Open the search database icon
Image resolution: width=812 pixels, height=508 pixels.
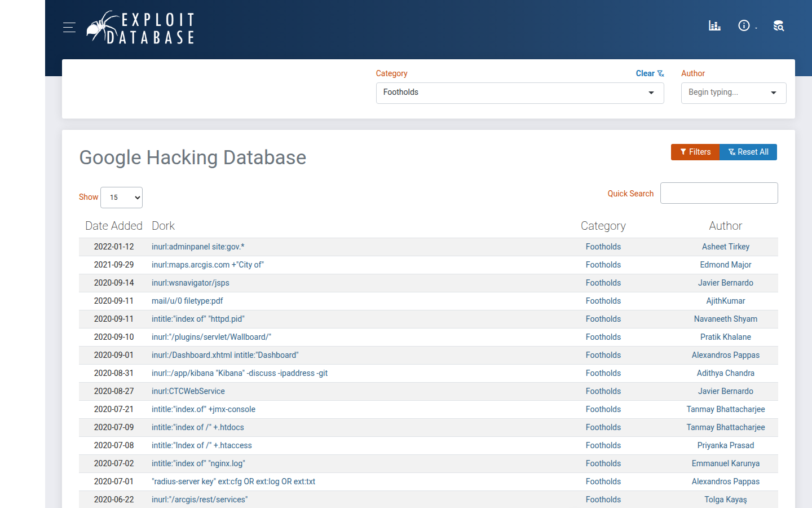click(779, 25)
